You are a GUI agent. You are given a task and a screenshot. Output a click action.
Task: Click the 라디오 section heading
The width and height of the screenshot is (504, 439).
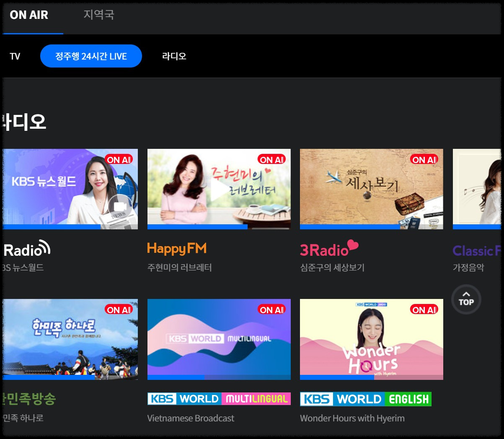(24, 122)
